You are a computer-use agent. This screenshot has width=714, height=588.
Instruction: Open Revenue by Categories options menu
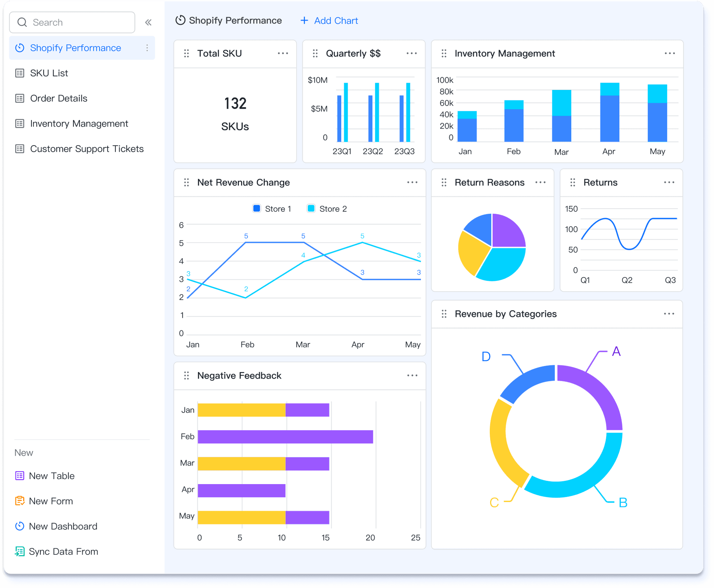tap(669, 314)
